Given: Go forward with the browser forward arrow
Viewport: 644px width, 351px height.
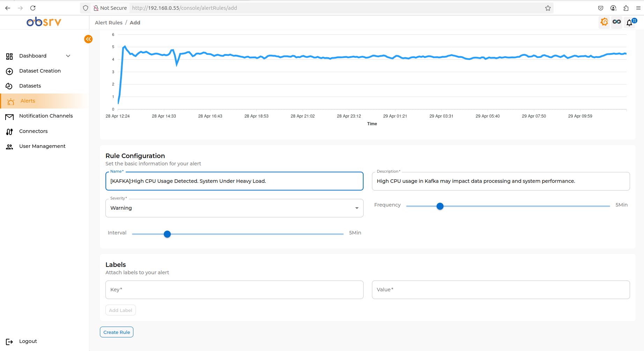Looking at the screenshot, I should click(20, 8).
